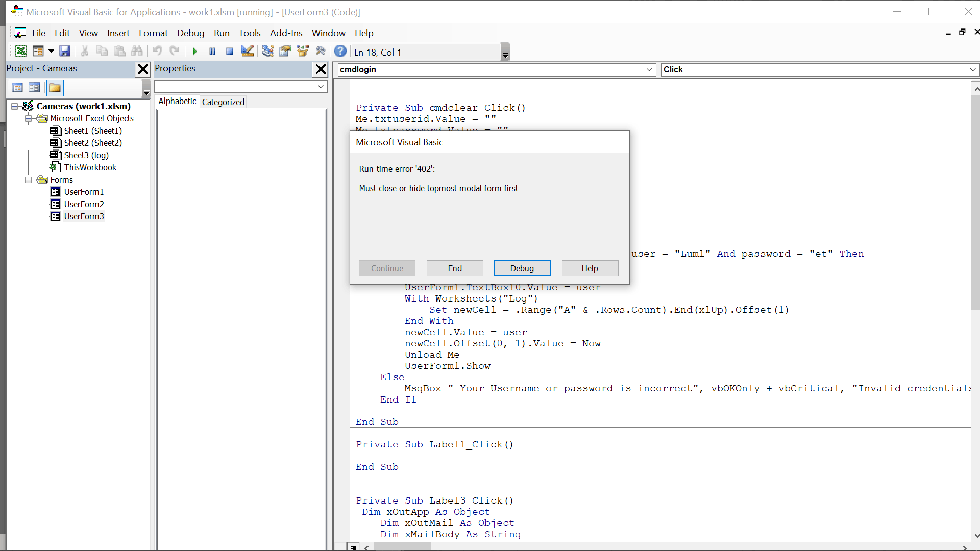Click the Reset stop icon
Screen dimensions: 980x551
point(230,51)
